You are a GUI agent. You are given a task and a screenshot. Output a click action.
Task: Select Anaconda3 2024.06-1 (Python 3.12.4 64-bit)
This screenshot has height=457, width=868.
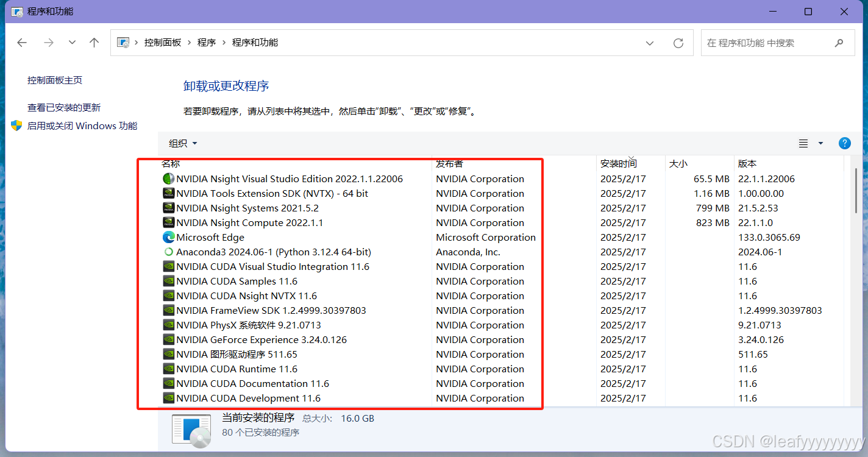pyautogui.click(x=274, y=252)
